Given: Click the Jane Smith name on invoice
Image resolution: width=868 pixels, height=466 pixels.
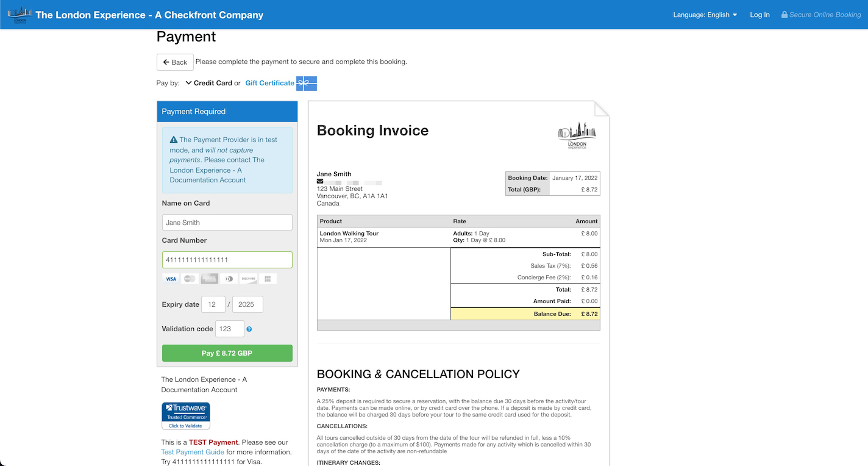Looking at the screenshot, I should [x=334, y=174].
